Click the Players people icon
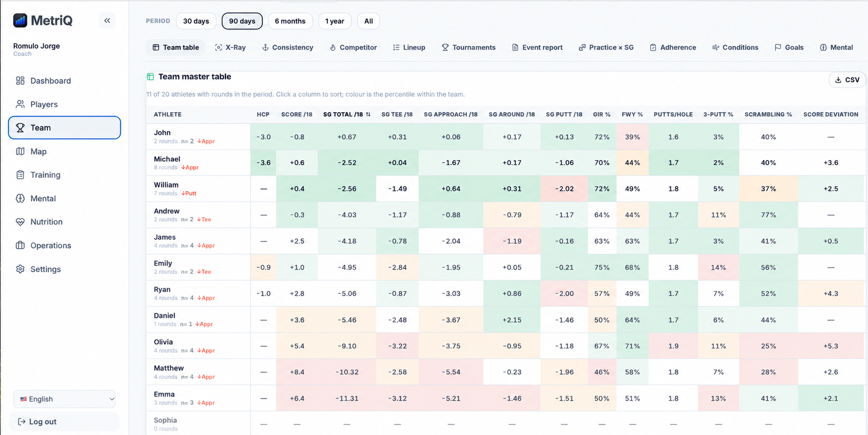Screen dimensions: 868x435 [20, 104]
